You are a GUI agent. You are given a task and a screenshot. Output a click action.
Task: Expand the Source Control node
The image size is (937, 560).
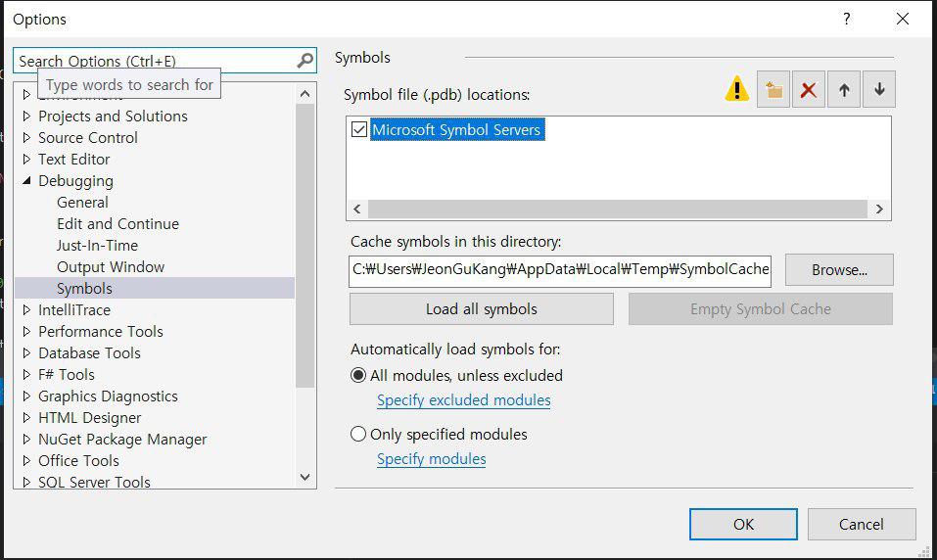coord(26,137)
